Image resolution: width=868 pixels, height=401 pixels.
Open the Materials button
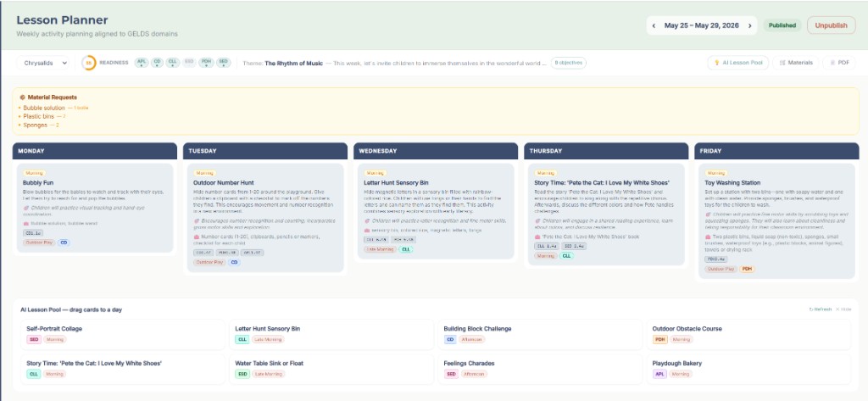tap(795, 63)
